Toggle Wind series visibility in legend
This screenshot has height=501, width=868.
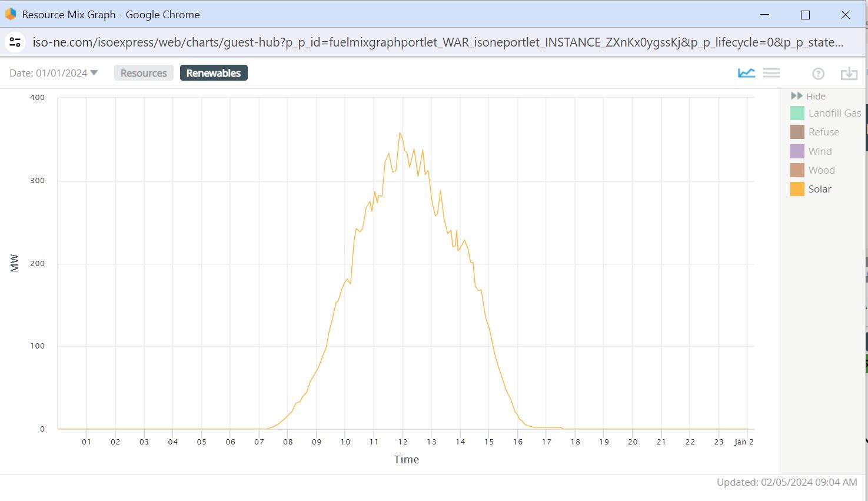pyautogui.click(x=819, y=151)
